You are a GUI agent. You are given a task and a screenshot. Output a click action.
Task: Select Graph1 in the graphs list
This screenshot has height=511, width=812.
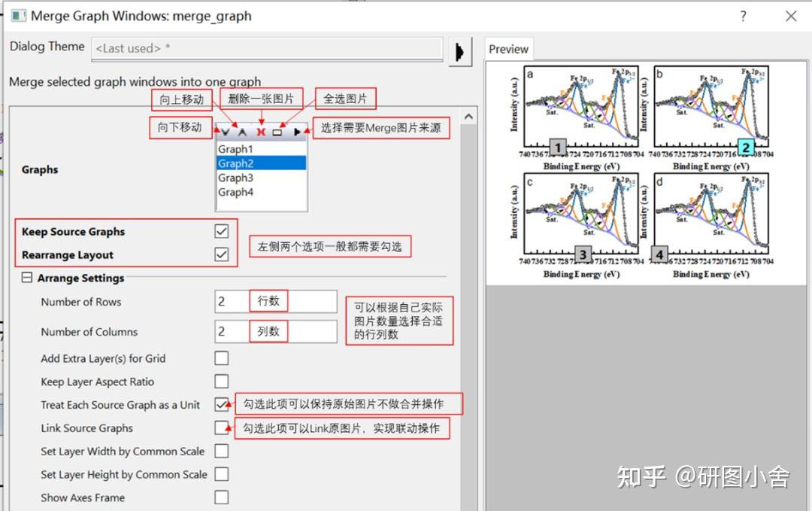tap(235, 148)
